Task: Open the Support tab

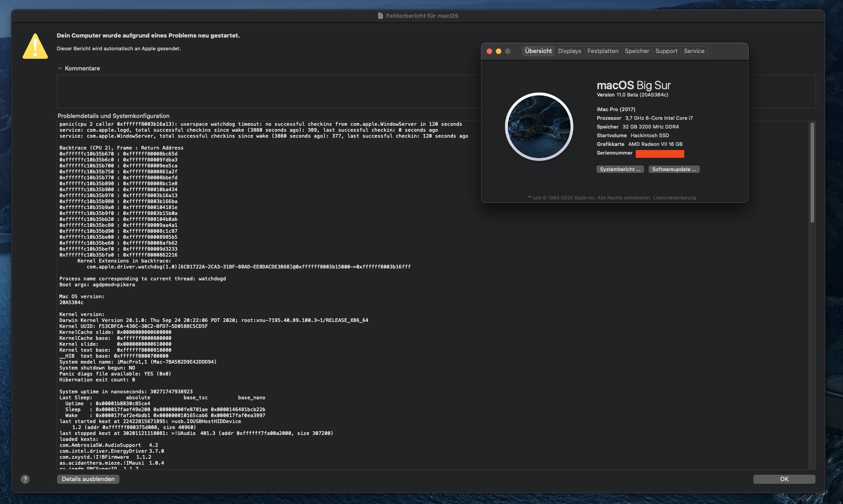Action: click(666, 51)
